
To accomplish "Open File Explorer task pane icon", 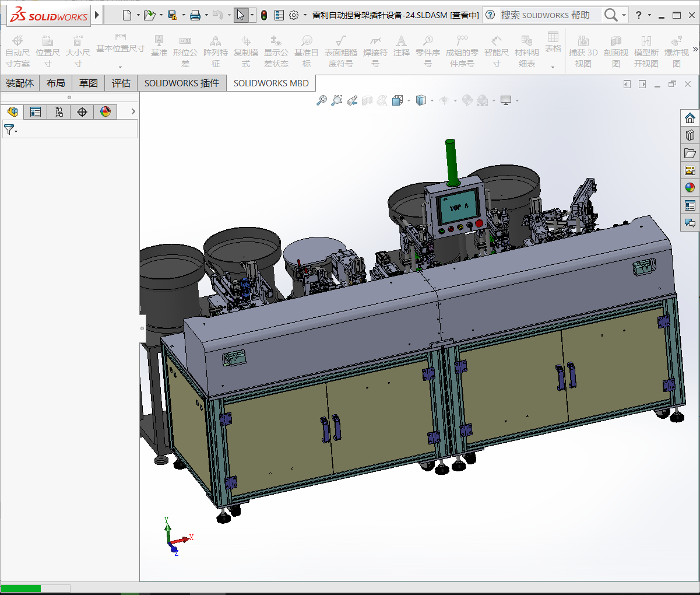I will tap(690, 153).
